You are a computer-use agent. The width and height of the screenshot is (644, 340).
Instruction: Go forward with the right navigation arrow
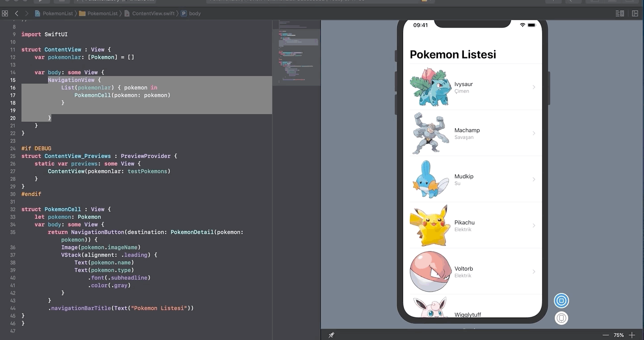tap(26, 13)
